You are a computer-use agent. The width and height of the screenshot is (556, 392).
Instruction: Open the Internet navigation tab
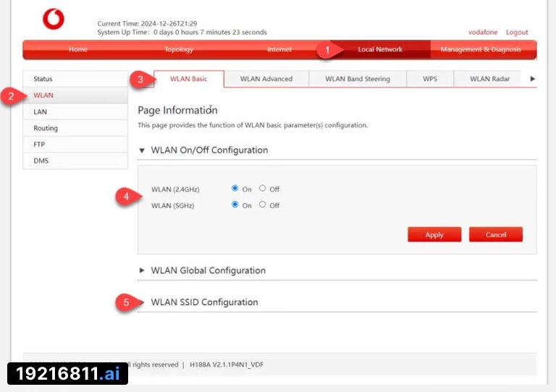point(279,49)
